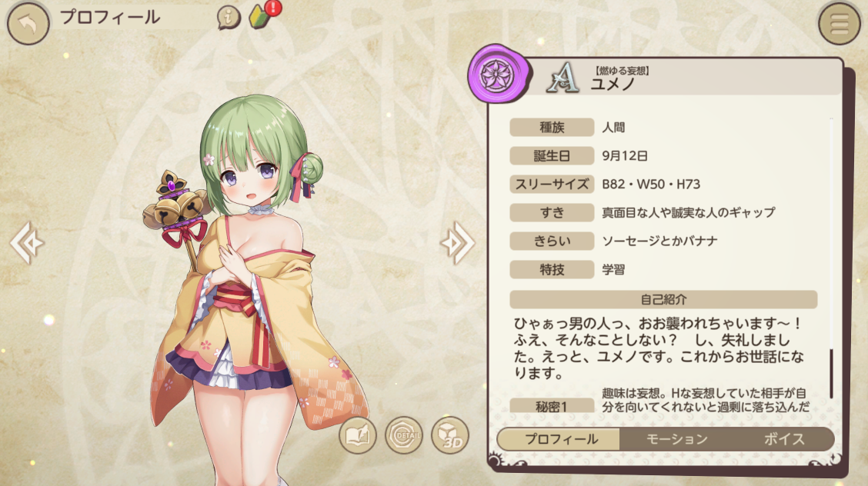This screenshot has width=868, height=486.
Task: Open the DETAIL badge icon
Action: [x=403, y=435]
